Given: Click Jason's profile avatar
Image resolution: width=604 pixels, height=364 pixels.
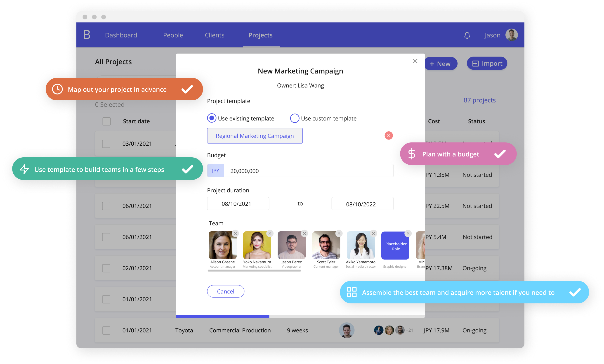Looking at the screenshot, I should [512, 35].
